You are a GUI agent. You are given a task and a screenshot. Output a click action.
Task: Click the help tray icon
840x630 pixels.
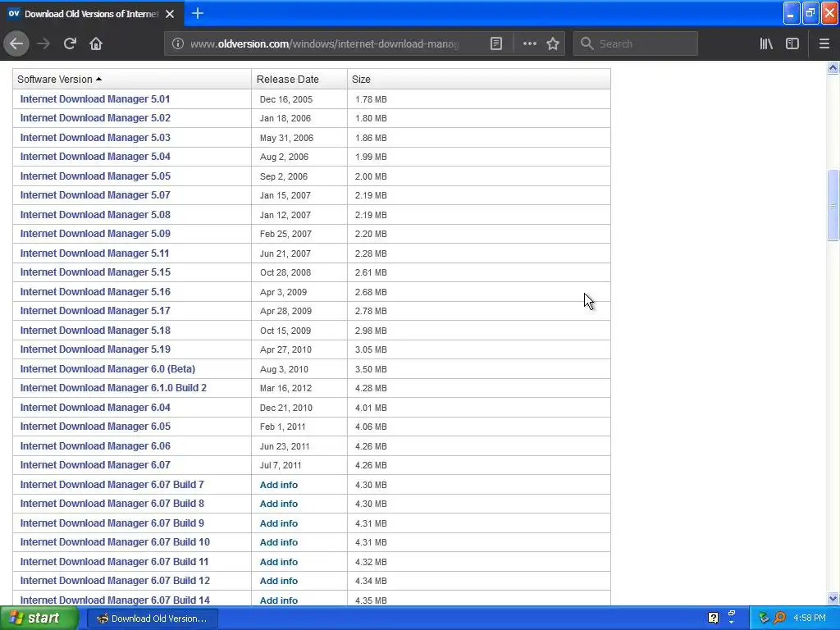pos(713,619)
